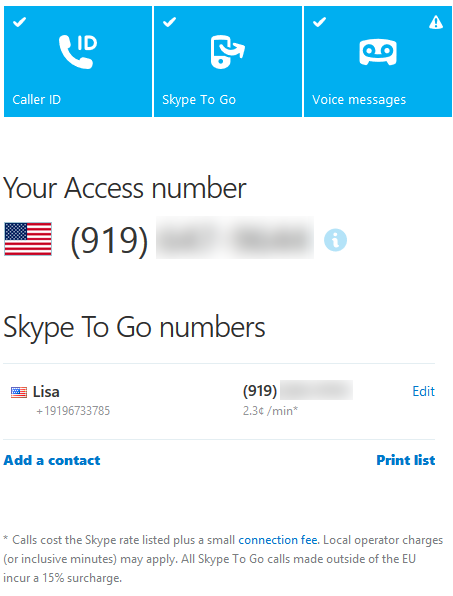Click the checkmark on Voice messages tile
The image size is (453, 596).
coord(319,22)
